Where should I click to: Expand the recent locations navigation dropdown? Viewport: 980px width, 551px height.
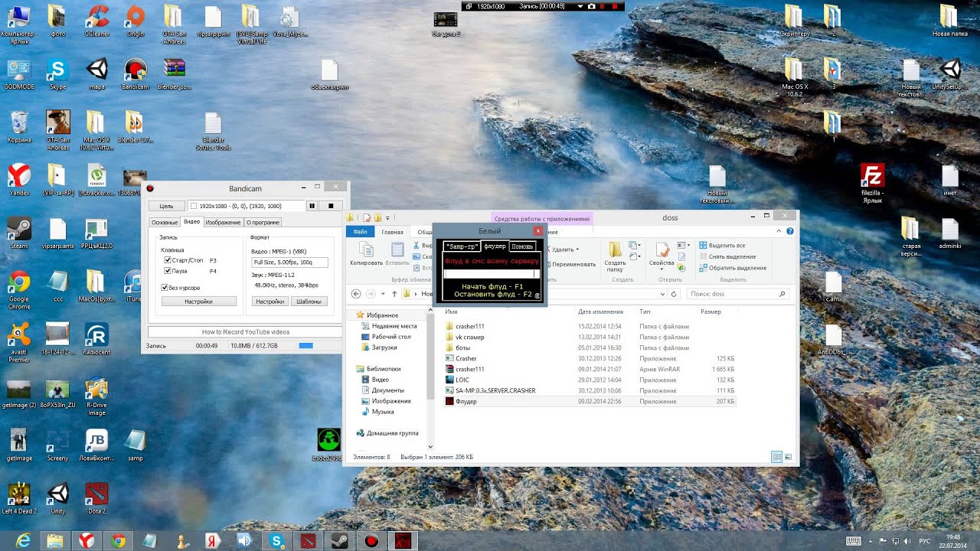[x=384, y=294]
